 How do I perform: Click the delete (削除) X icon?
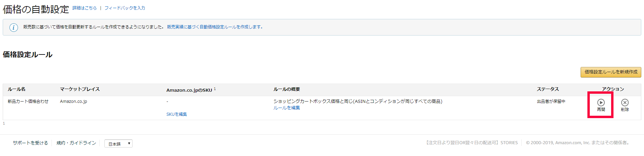point(625,103)
